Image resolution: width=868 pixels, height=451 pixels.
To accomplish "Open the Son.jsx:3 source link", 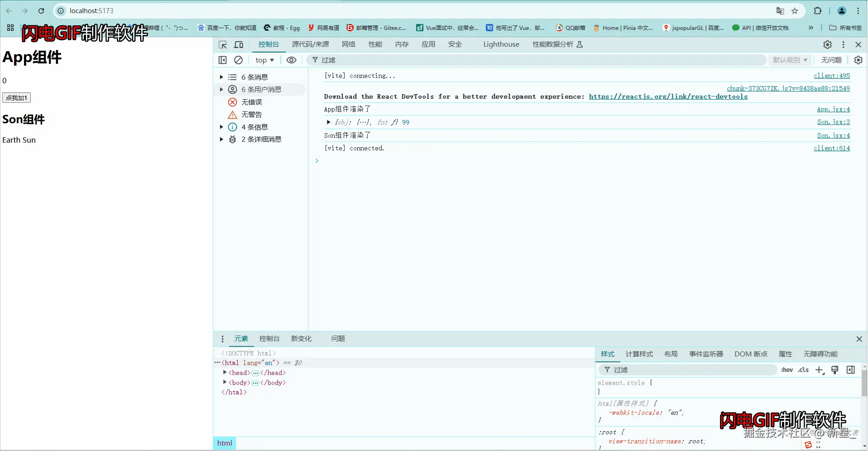I will [x=834, y=122].
